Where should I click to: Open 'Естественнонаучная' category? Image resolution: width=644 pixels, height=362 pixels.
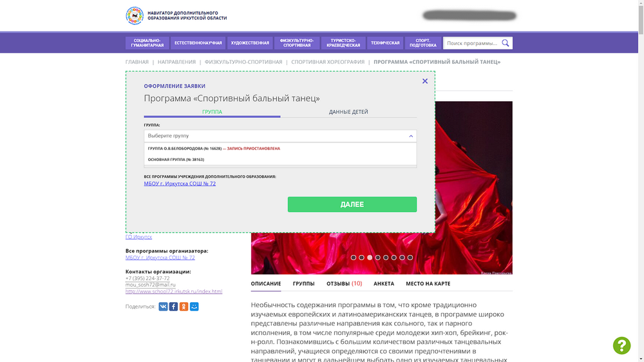point(198,43)
